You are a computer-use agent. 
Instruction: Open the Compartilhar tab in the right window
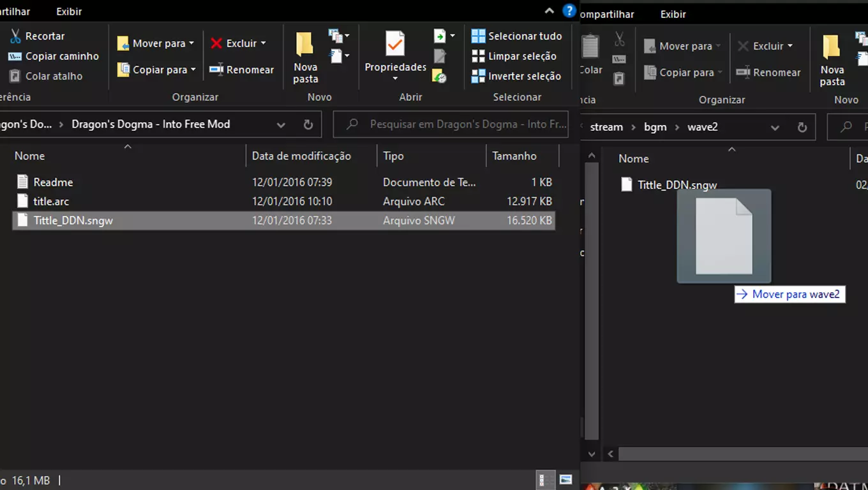point(608,14)
